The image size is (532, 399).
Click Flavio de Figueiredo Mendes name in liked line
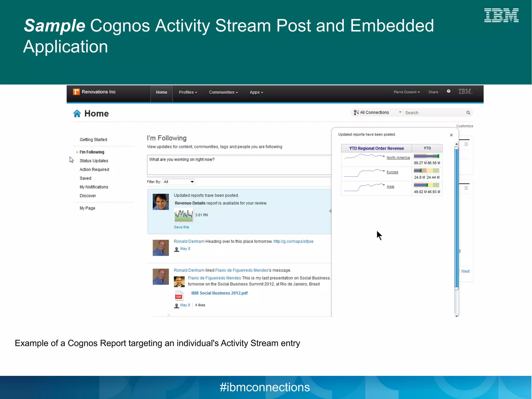click(242, 270)
